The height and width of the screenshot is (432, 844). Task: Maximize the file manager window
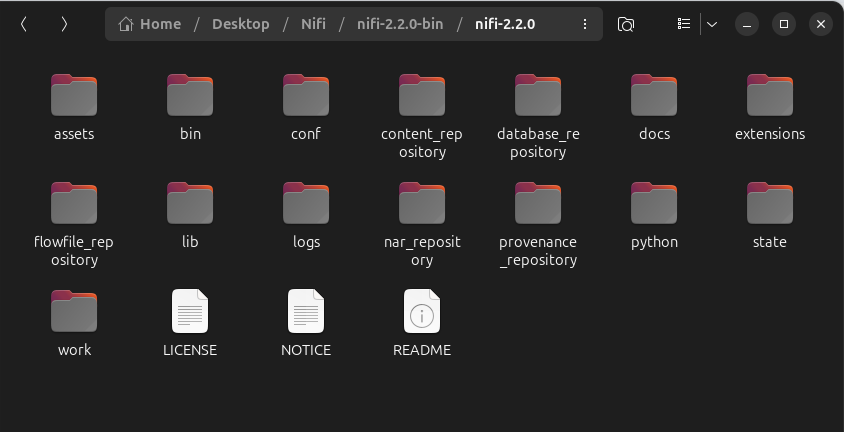point(784,24)
